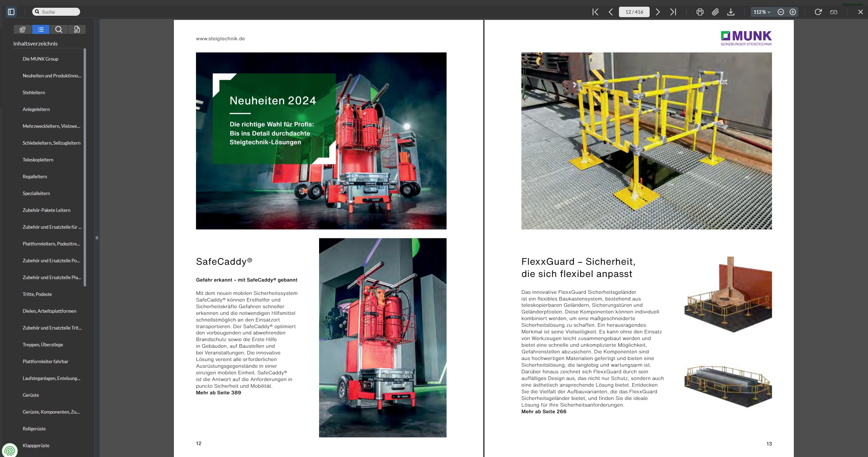Viewport: 868px width, 457px height.
Task: Open 'Zubehör und Ersatzteile Po...' entry
Action: pos(51,261)
